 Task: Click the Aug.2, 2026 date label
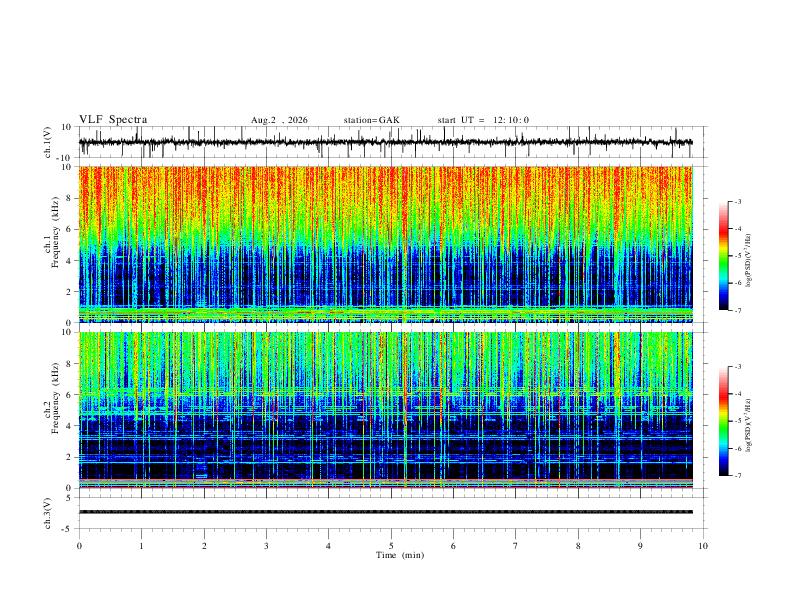(x=279, y=120)
